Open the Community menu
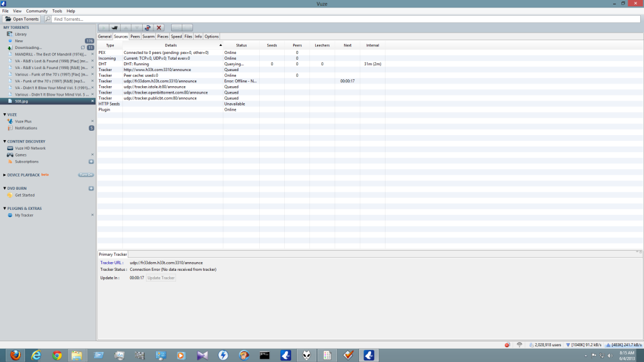Image resolution: width=644 pixels, height=362 pixels. 36,11
